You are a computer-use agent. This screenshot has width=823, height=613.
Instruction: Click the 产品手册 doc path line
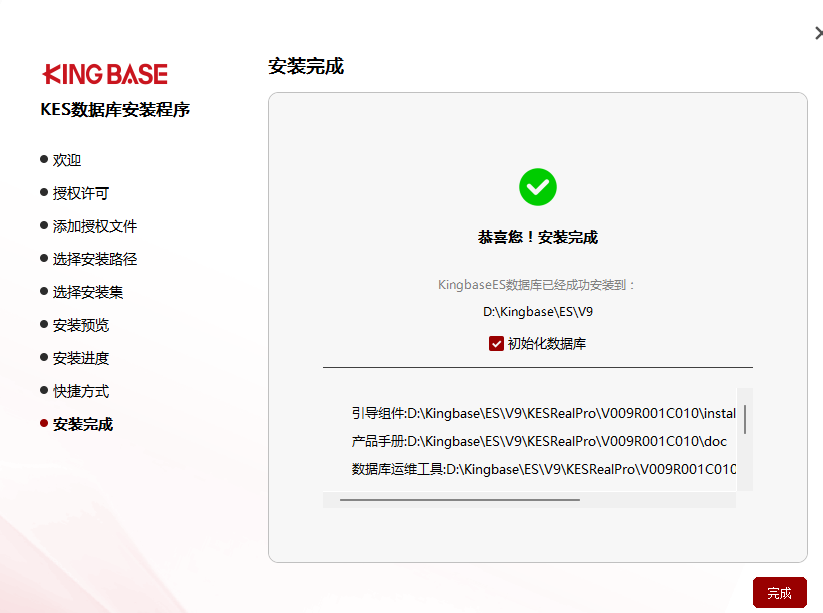pyautogui.click(x=539, y=441)
